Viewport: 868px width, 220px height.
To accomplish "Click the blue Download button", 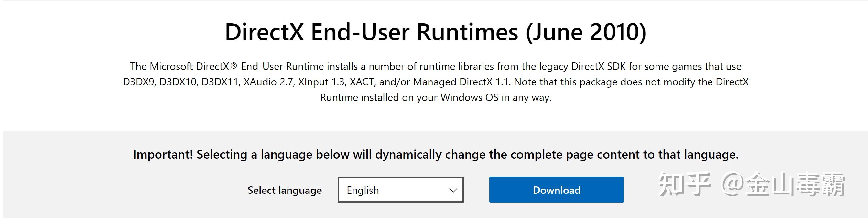I will pyautogui.click(x=556, y=190).
